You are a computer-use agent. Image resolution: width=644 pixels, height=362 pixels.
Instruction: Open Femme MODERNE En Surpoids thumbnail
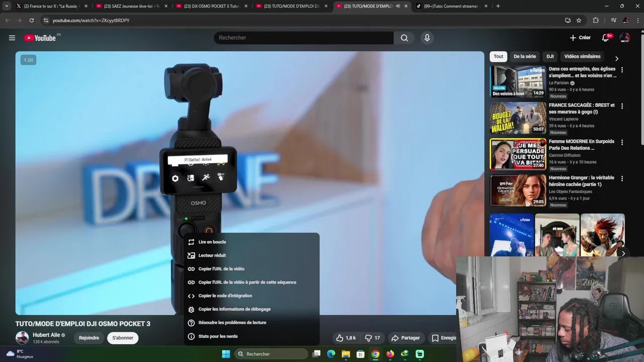pos(518,154)
